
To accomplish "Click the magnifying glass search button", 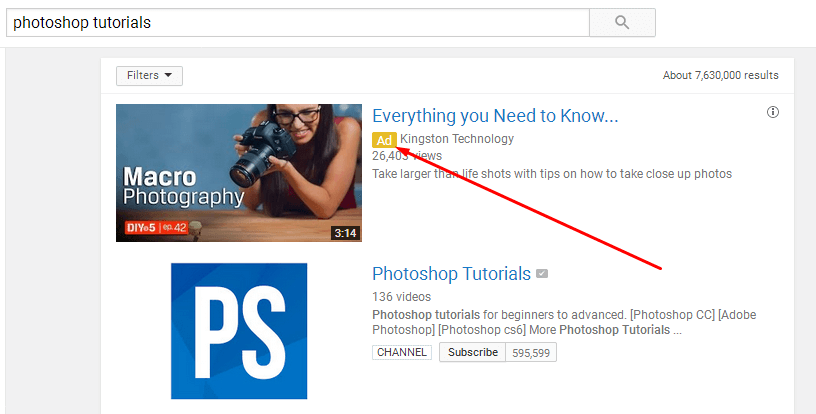I will point(622,22).
